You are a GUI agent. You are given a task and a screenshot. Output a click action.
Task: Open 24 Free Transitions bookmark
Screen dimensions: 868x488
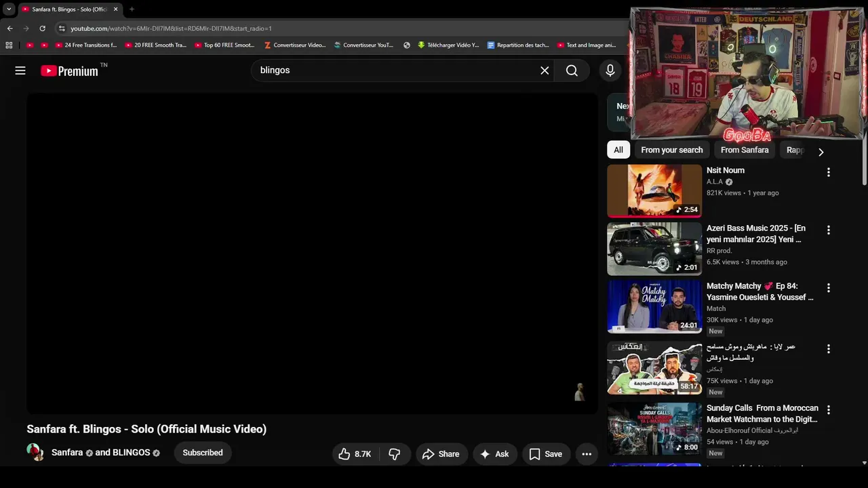(86, 45)
